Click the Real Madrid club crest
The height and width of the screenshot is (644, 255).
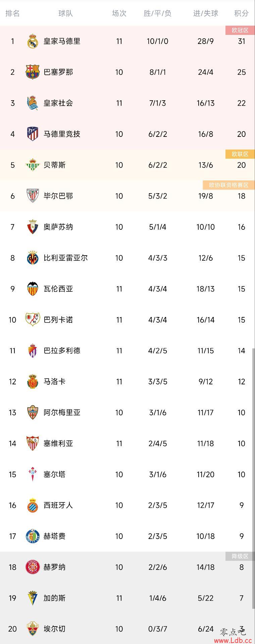coord(33,41)
